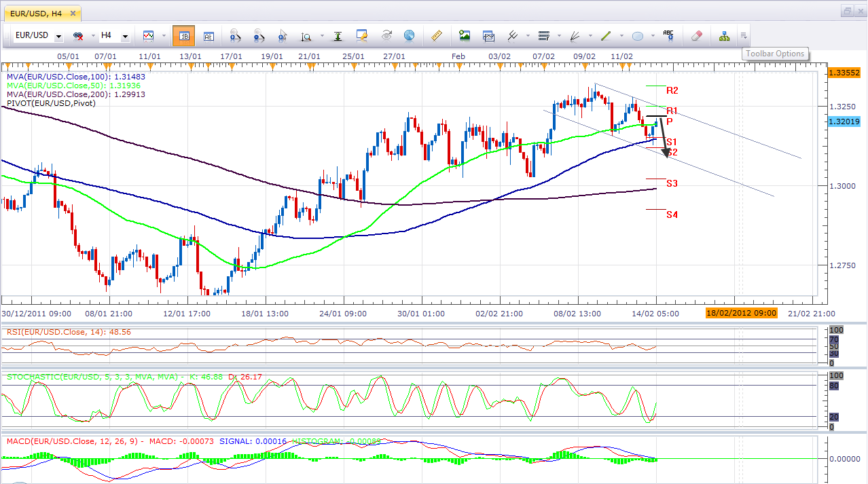
Task: Select the ruler measurement tool
Action: [437, 35]
